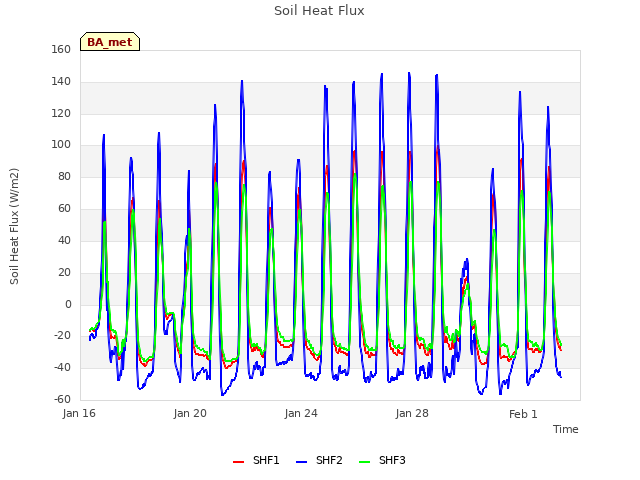Toggle the SHF1 legend entry
This screenshot has height=480, width=640.
(256, 460)
